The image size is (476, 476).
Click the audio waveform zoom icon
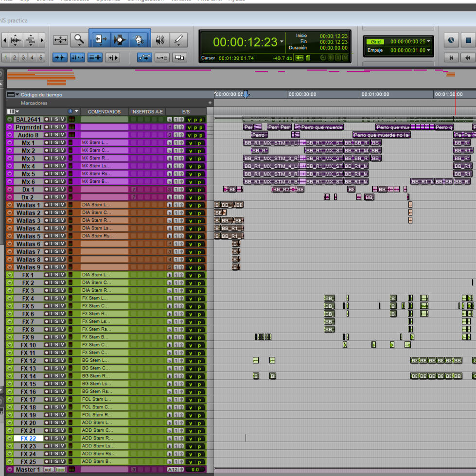coord(16,40)
